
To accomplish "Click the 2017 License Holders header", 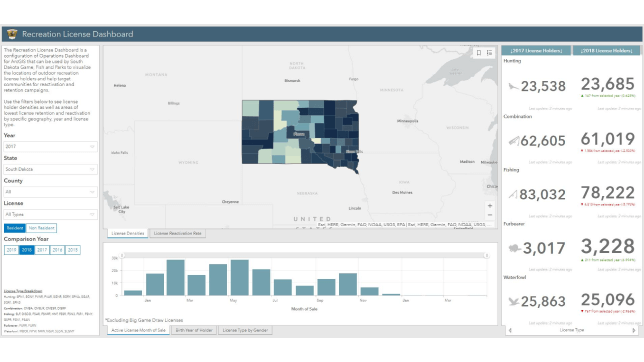I will [536, 51].
